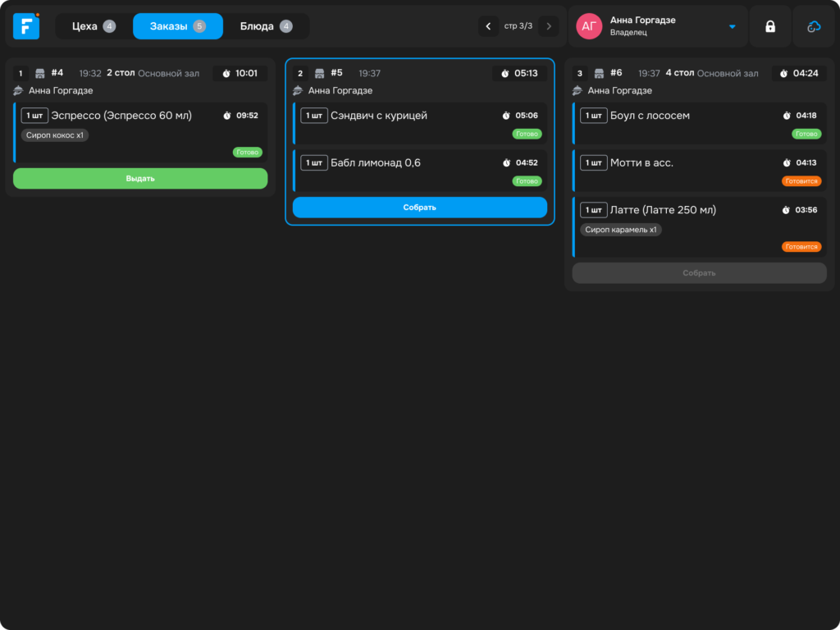Click the Готово status on Бабл лимонад
This screenshot has height=630, width=840.
(527, 181)
